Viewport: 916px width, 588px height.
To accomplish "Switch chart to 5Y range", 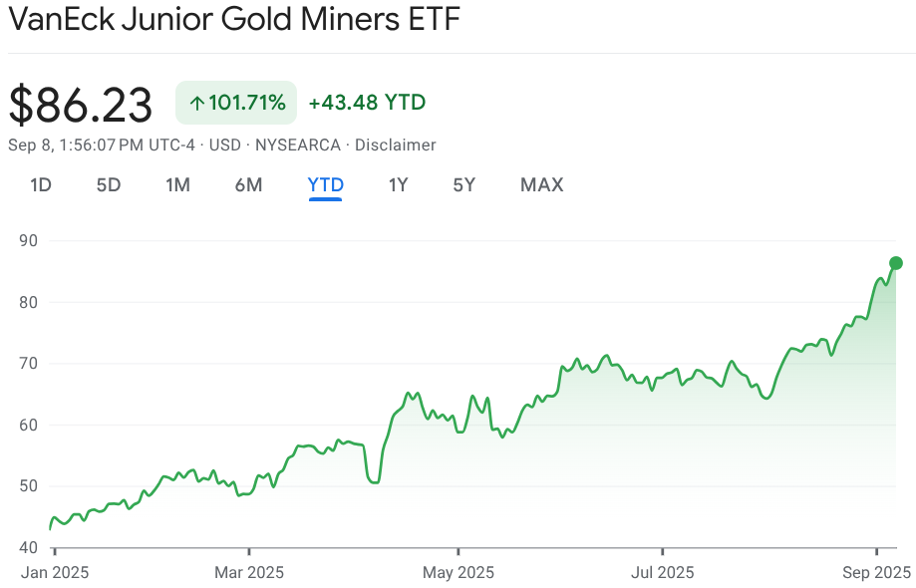I will point(463,184).
